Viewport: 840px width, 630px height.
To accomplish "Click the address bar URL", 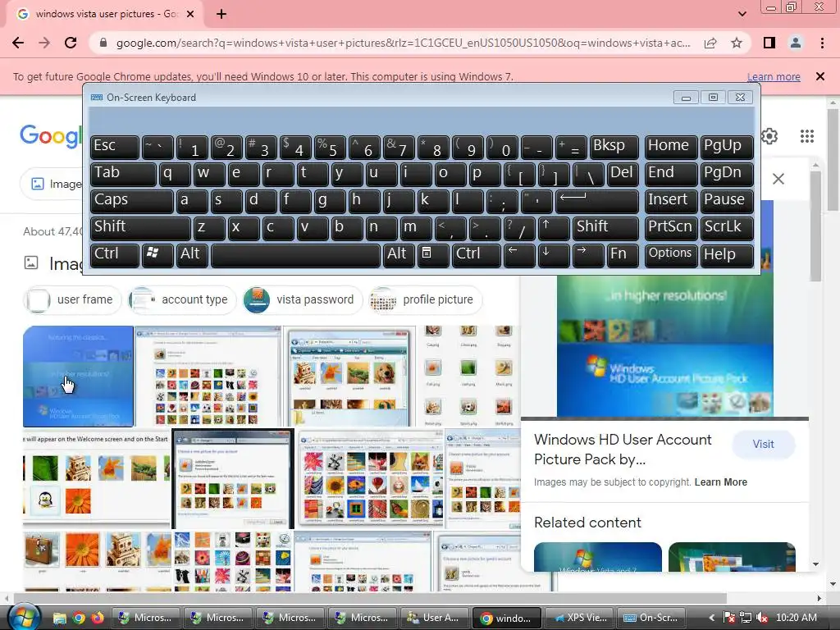I will (x=403, y=43).
